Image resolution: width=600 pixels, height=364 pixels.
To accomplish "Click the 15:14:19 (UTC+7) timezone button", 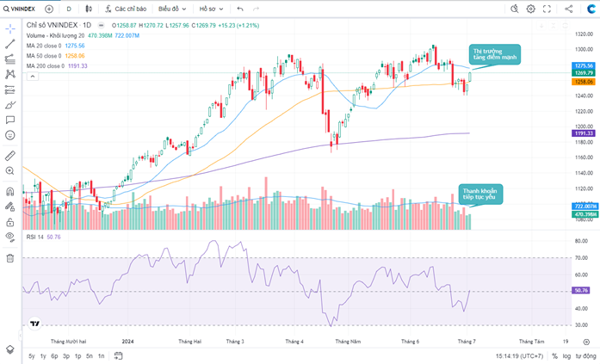I will tap(519, 356).
